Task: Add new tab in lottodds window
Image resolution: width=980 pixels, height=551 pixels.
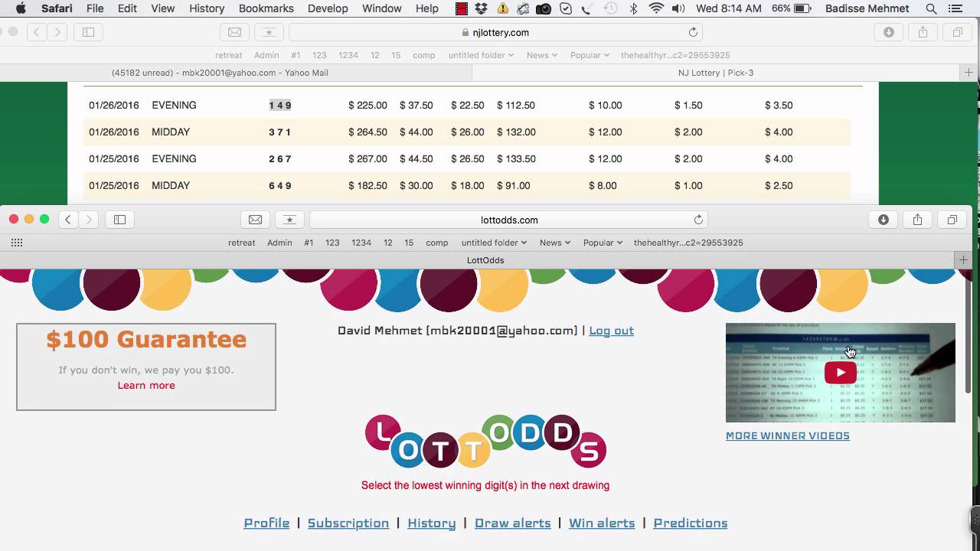Action: coord(963,260)
